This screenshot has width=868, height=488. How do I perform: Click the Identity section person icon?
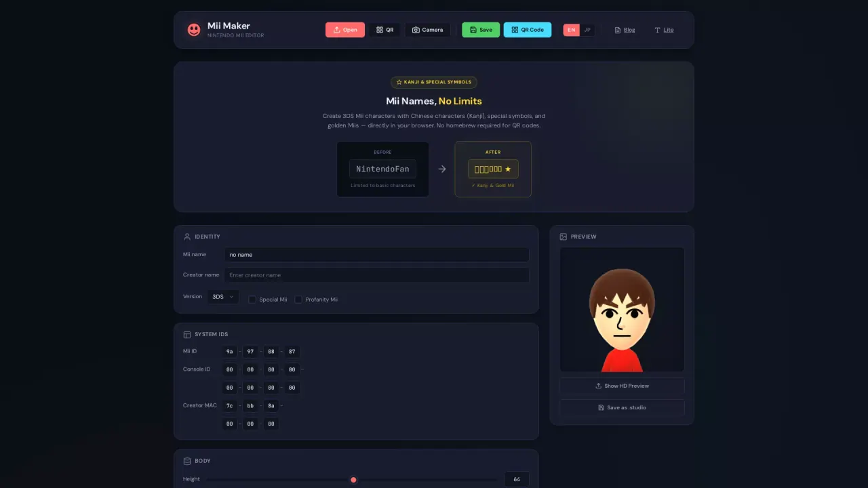[x=187, y=237]
